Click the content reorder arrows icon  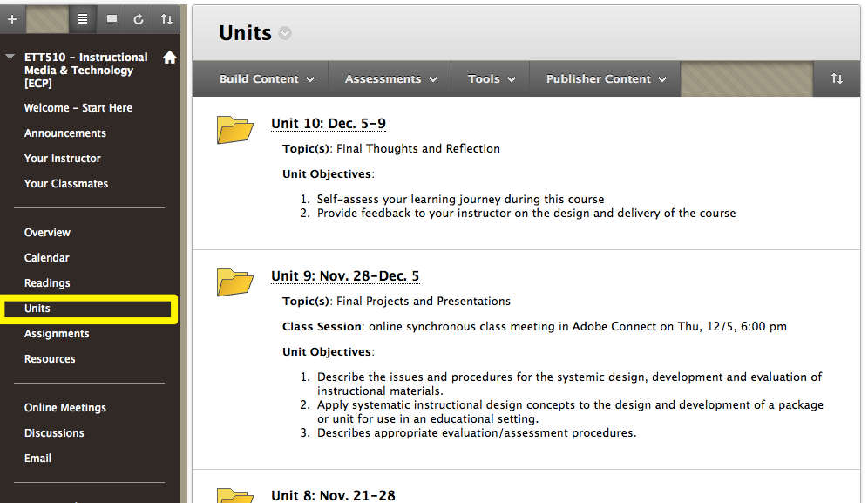click(x=837, y=78)
